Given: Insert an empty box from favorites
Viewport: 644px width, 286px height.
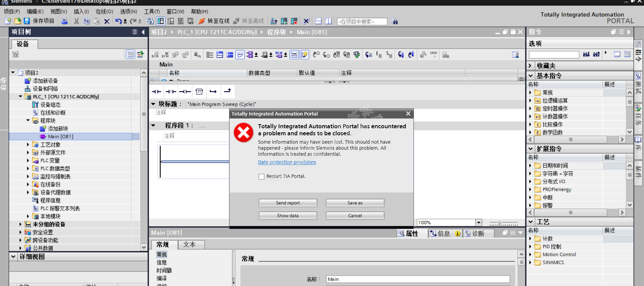Looking at the screenshot, I should point(199,91).
